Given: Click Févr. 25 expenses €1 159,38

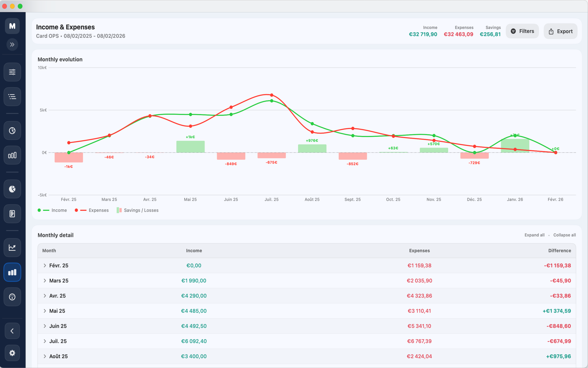Looking at the screenshot, I should coord(419,266).
